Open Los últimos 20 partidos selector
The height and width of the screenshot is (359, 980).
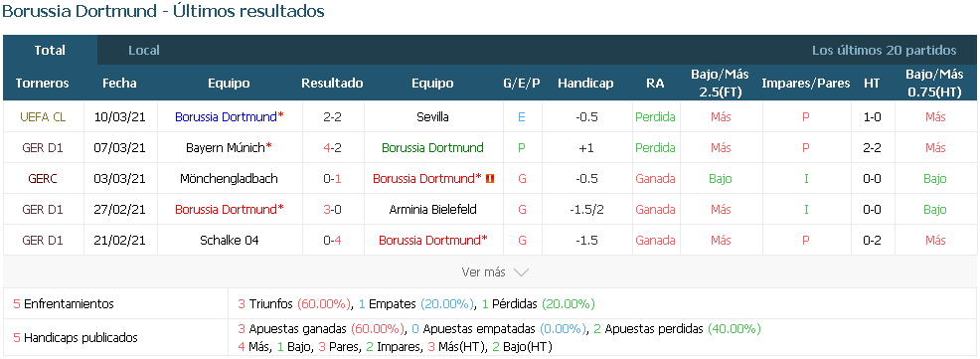pyautogui.click(x=884, y=50)
